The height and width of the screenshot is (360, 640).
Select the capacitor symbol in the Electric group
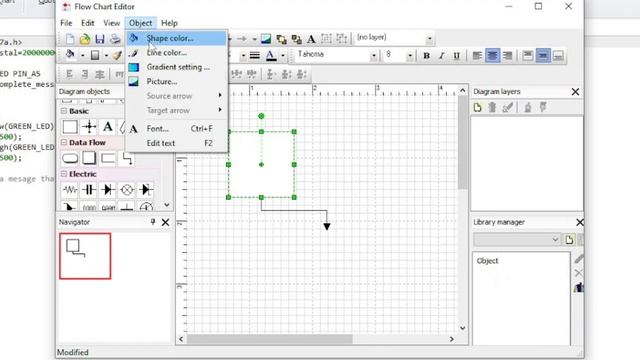[89, 190]
